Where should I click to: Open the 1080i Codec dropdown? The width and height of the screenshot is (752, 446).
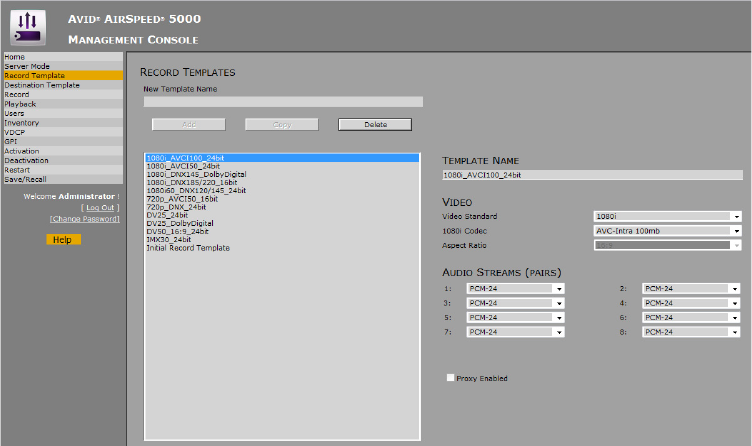(x=668, y=231)
